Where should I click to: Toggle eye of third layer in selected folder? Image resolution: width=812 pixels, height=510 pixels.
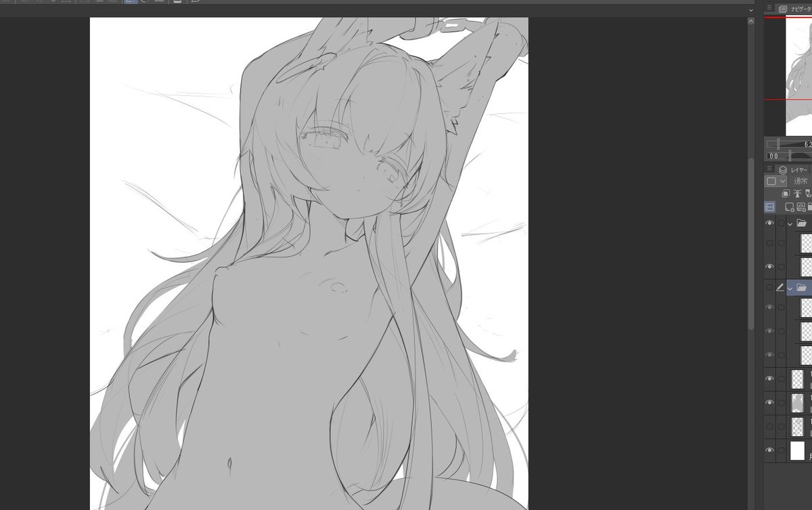[769, 355]
